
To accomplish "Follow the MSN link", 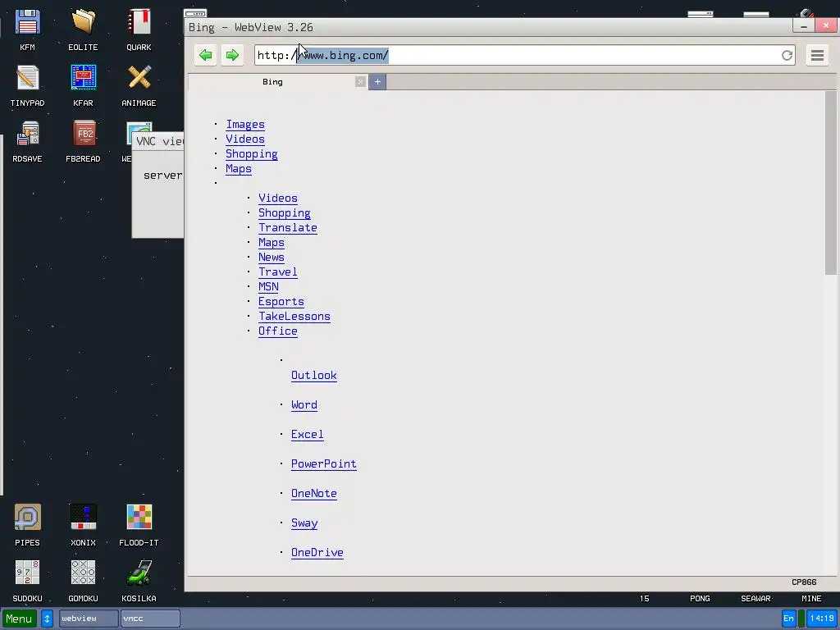I will 268,286.
